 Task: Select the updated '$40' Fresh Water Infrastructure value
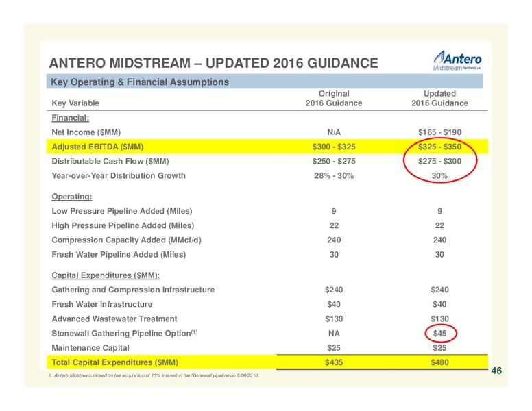tap(439, 305)
